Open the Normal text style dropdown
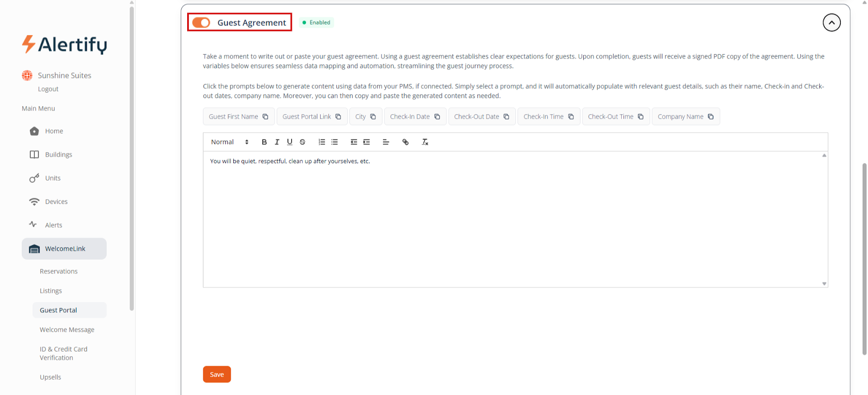868x395 pixels. [229, 142]
